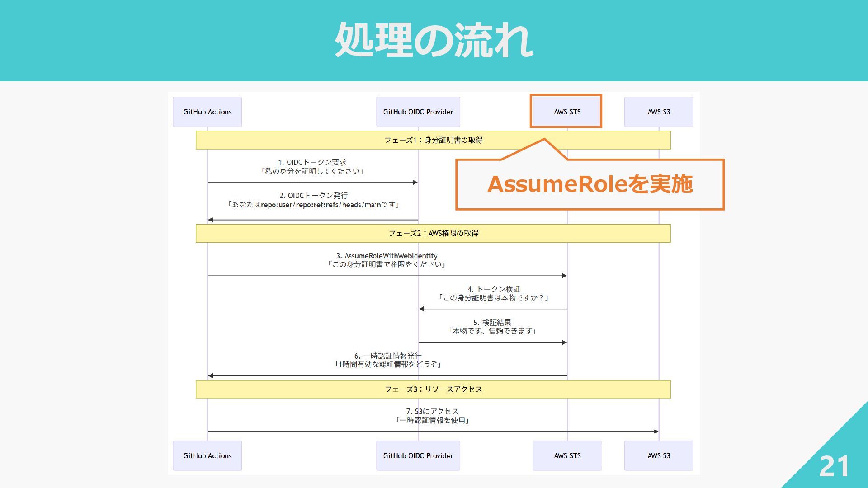Select the top GitHub OIDC Provider box

pos(418,112)
